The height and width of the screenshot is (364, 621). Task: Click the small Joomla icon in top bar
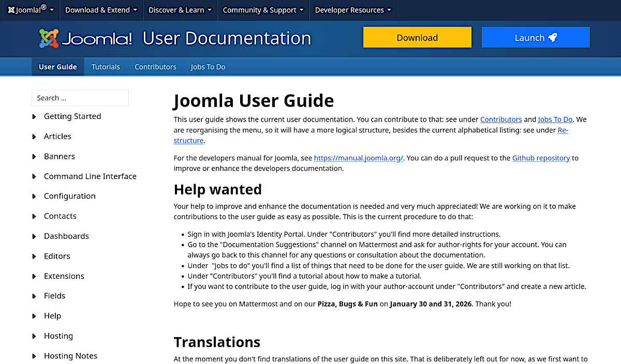click(11, 10)
